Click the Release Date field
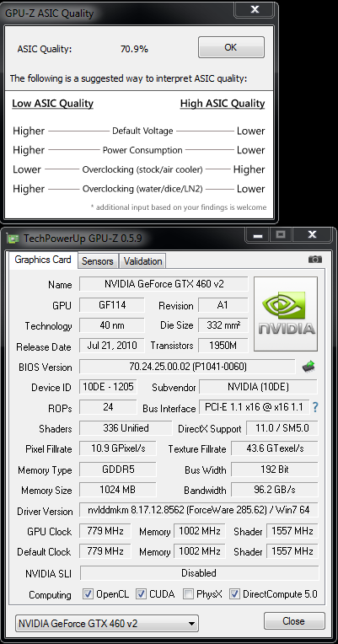This screenshot has width=338, height=644. click(x=112, y=346)
